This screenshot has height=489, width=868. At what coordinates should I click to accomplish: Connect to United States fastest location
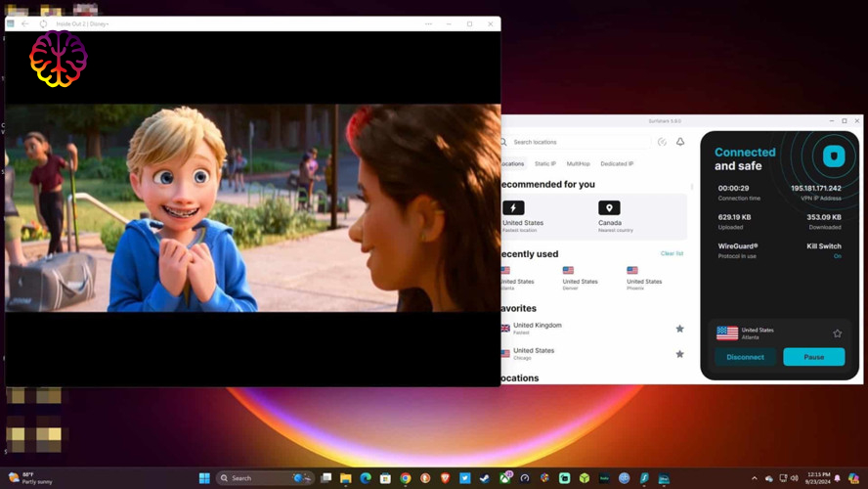[523, 216]
